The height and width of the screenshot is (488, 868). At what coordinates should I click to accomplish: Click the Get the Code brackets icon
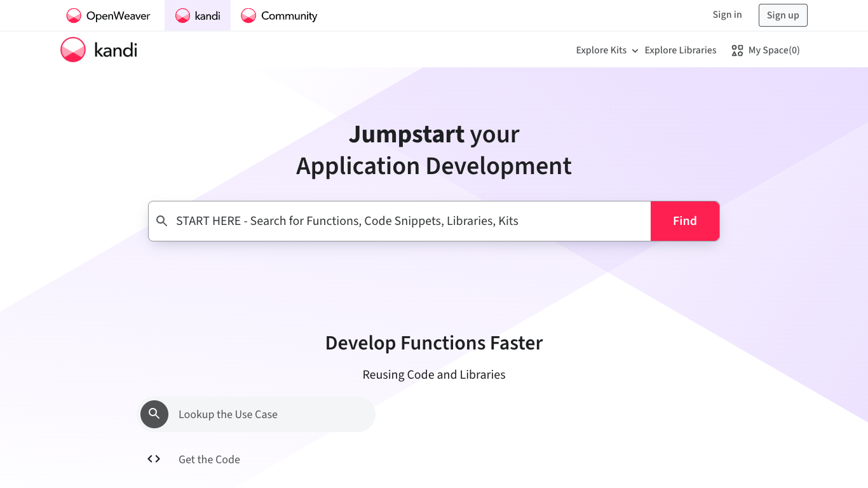click(154, 459)
